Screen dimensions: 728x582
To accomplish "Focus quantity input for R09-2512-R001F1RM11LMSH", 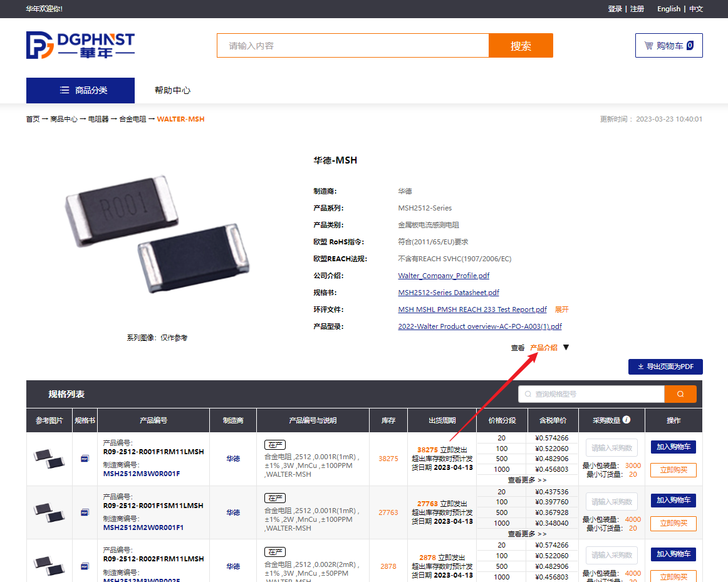I will coord(611,448).
